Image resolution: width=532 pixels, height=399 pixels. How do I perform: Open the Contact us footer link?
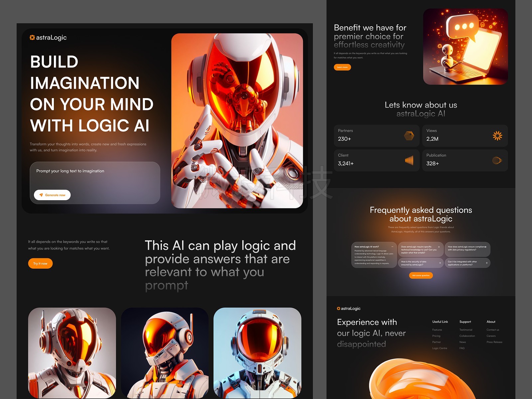click(x=493, y=330)
